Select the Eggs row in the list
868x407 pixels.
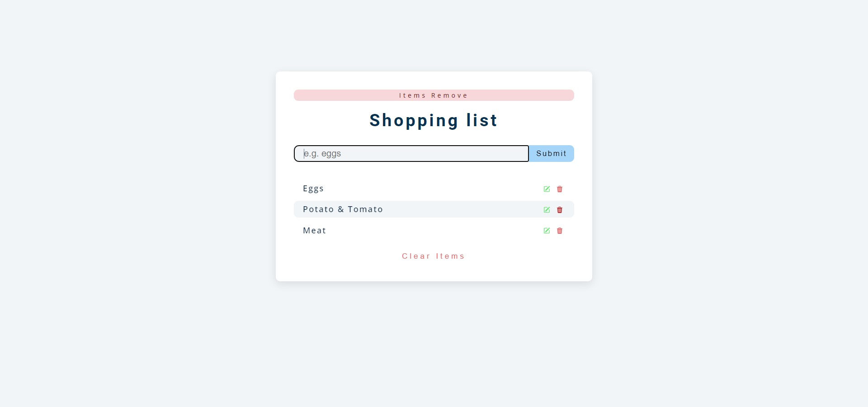pyautogui.click(x=313, y=189)
